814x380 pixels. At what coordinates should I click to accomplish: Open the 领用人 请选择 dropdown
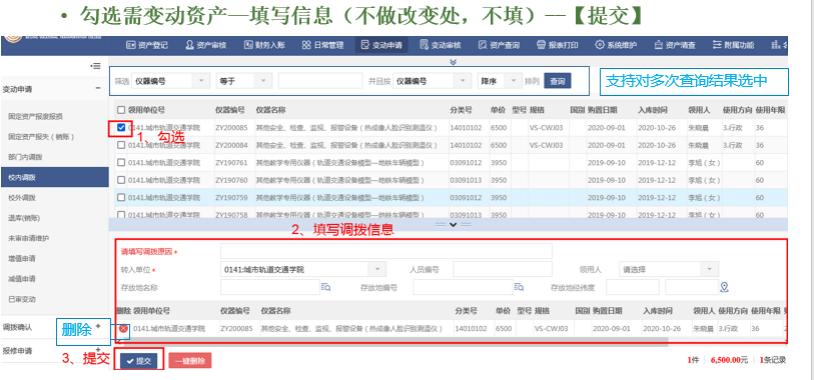click(x=669, y=269)
